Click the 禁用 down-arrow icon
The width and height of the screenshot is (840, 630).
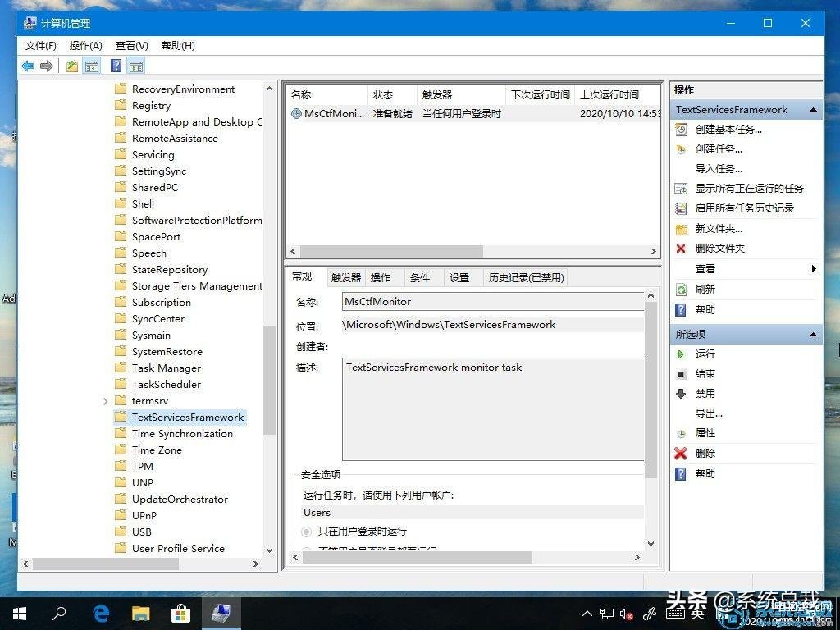pyautogui.click(x=681, y=394)
